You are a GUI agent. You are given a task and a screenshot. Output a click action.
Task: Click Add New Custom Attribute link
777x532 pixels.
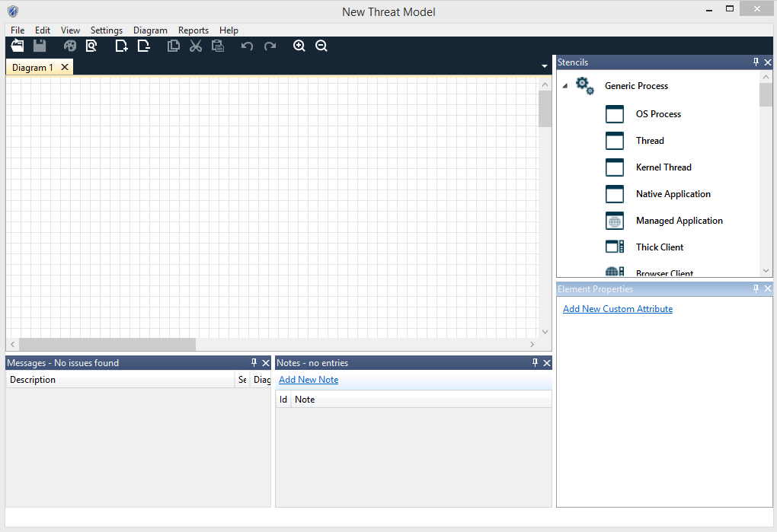[618, 309]
